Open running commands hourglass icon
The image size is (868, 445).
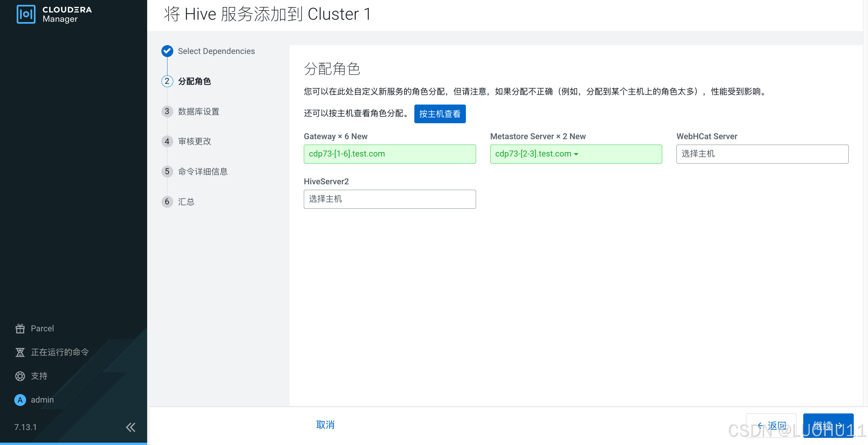[x=20, y=352]
